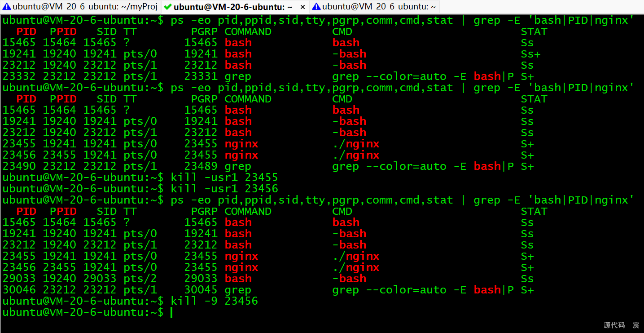Close the active terminal tab with its x

tap(302, 7)
